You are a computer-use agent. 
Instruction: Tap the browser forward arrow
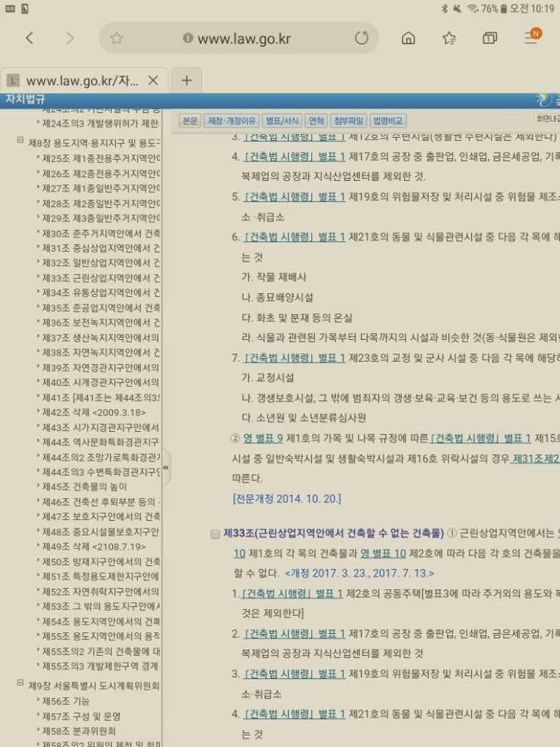click(x=70, y=38)
